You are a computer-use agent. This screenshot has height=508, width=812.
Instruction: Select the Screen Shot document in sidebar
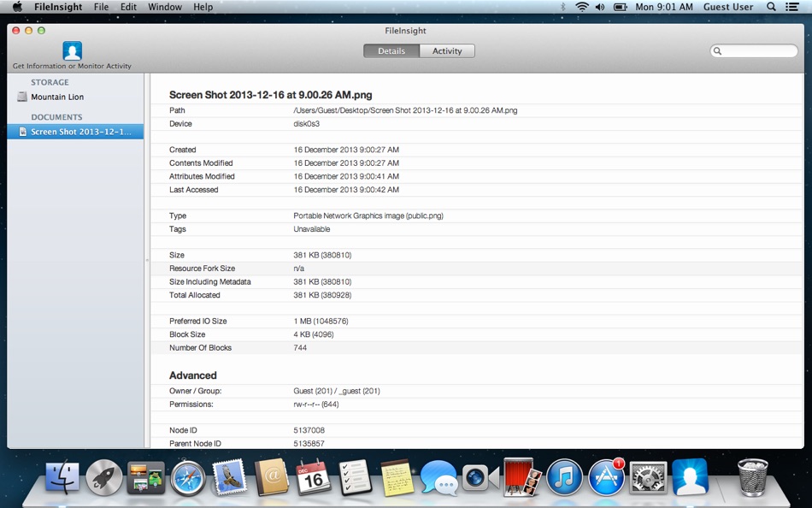point(75,132)
